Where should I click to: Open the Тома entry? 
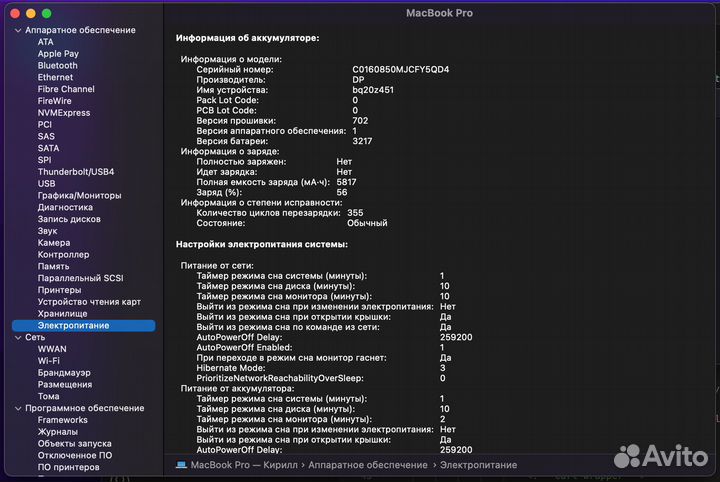(x=48, y=396)
